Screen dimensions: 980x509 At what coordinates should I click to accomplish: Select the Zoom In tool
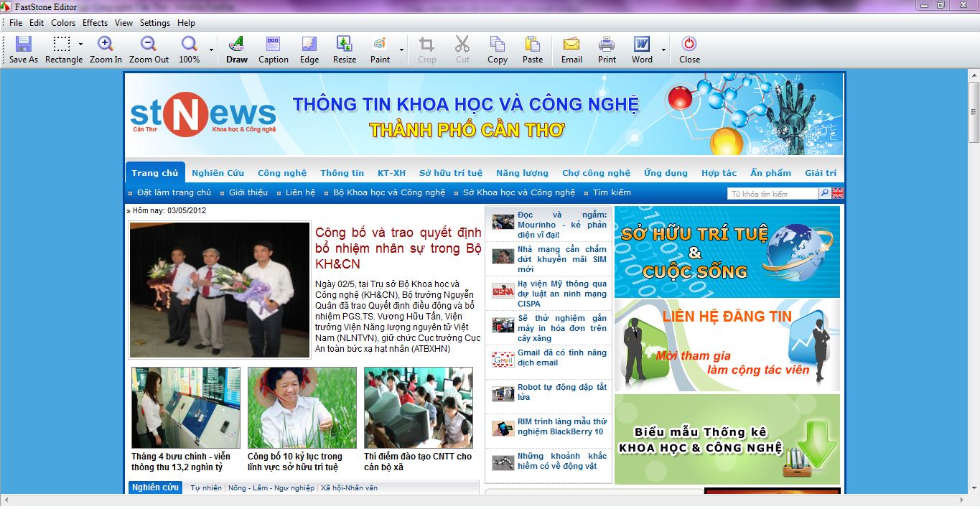point(106,50)
